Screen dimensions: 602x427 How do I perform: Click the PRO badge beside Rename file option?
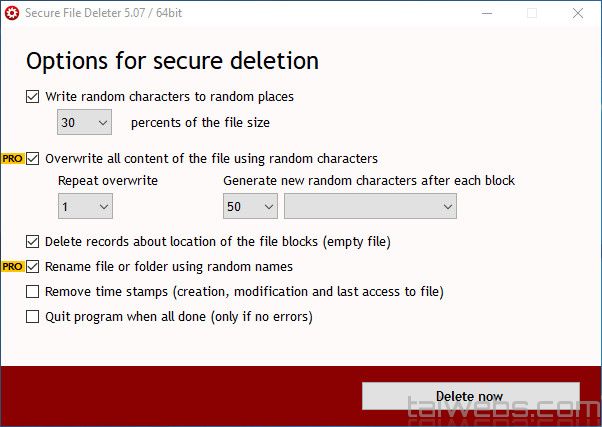click(x=12, y=267)
